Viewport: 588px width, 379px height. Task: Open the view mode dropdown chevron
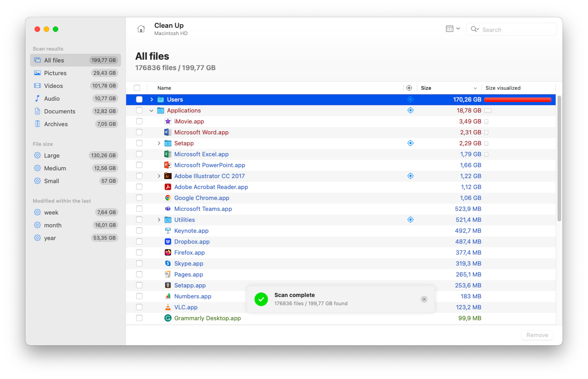point(458,29)
